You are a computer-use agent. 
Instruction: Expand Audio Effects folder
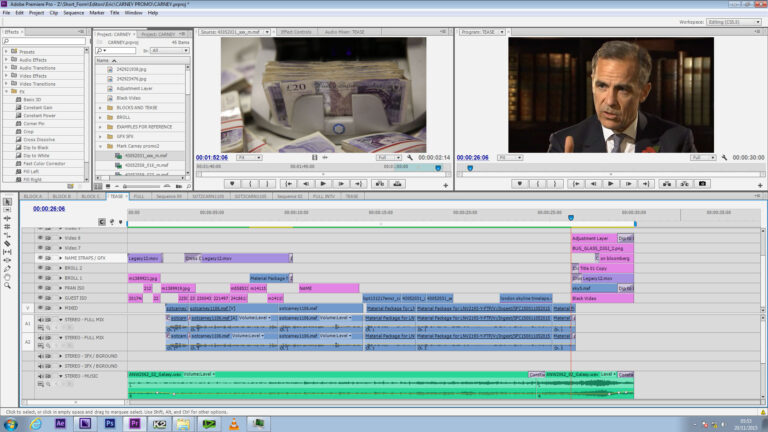tap(6, 60)
